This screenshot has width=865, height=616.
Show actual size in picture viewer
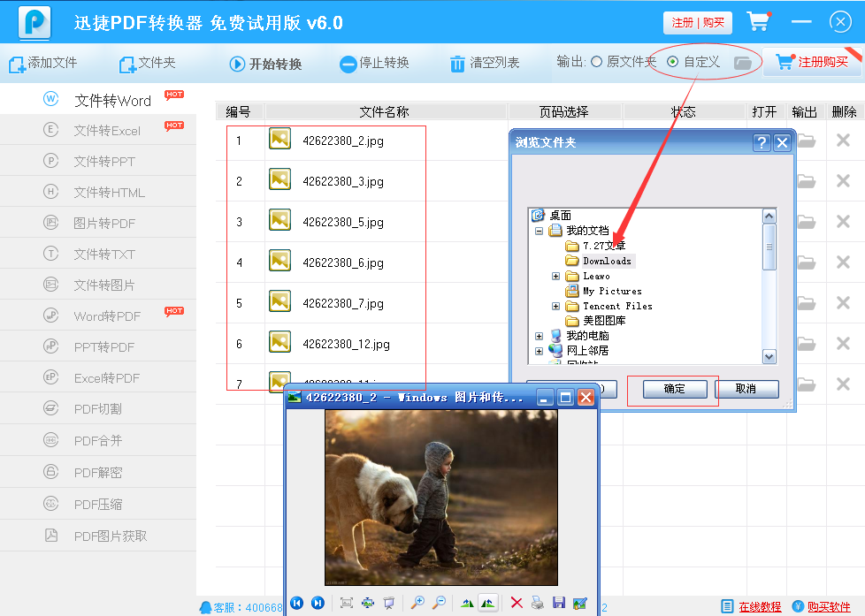367,603
